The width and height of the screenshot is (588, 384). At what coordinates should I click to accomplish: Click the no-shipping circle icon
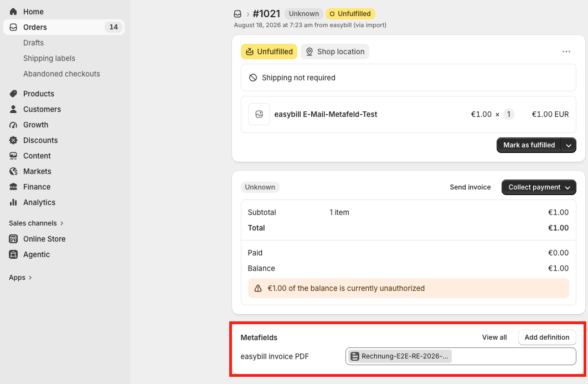tap(253, 78)
